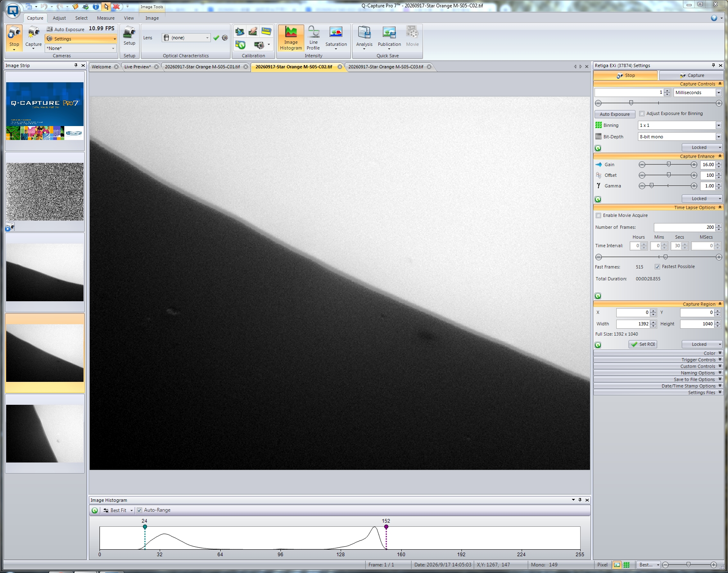Viewport: 728px width, 573px height.
Task: Click the reset icon under Capture Controls section
Action: (598, 148)
